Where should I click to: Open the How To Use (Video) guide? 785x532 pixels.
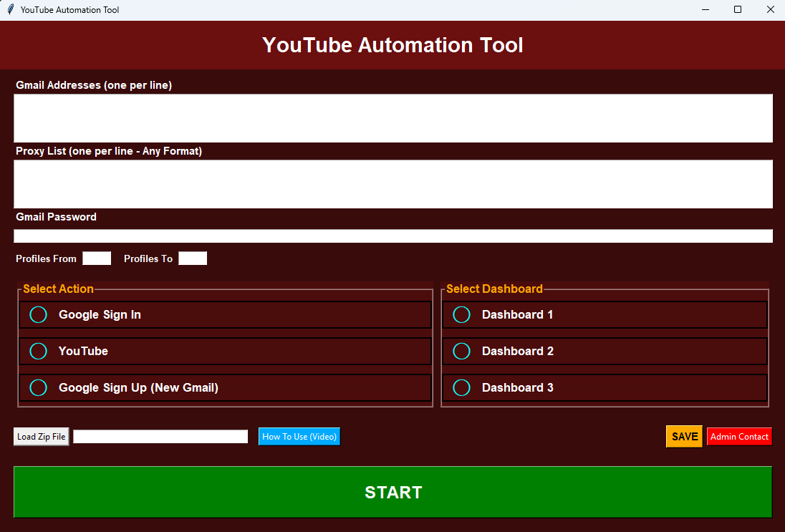click(x=299, y=437)
